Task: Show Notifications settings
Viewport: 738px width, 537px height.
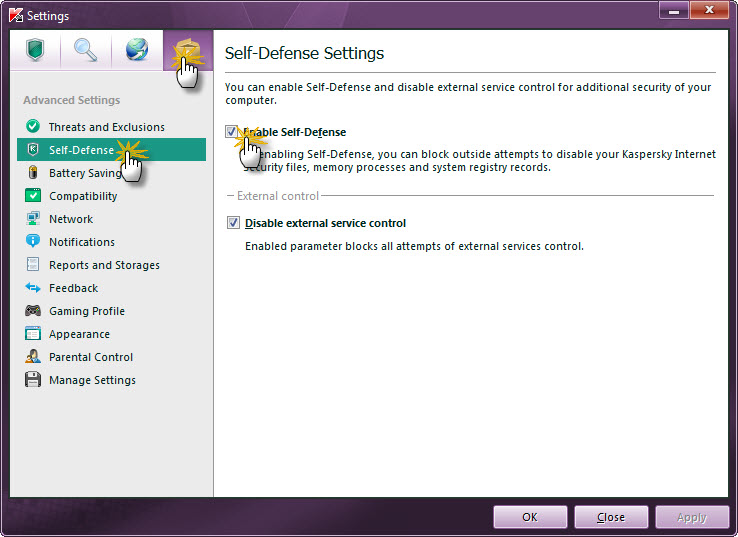Action: (x=112, y=242)
